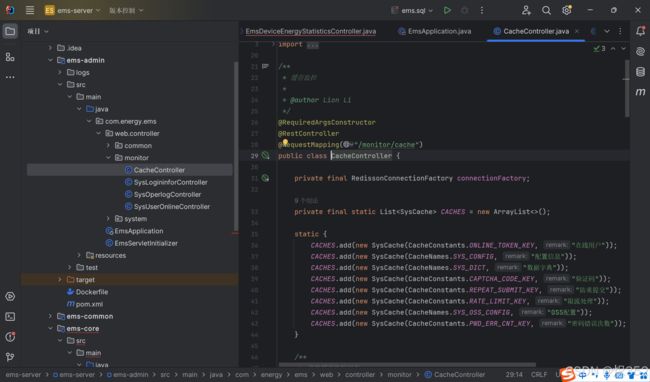Expand the .idea folder
Screen dimensions: 650x382
coord(50,48)
